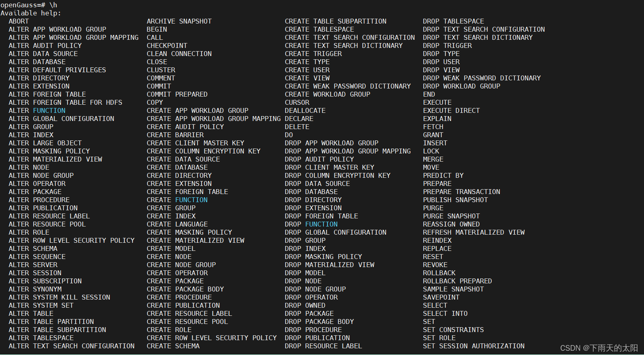The image size is (644, 356).
Task: Click 'ALTER NODE GROUP' entry
Action: [41, 175]
